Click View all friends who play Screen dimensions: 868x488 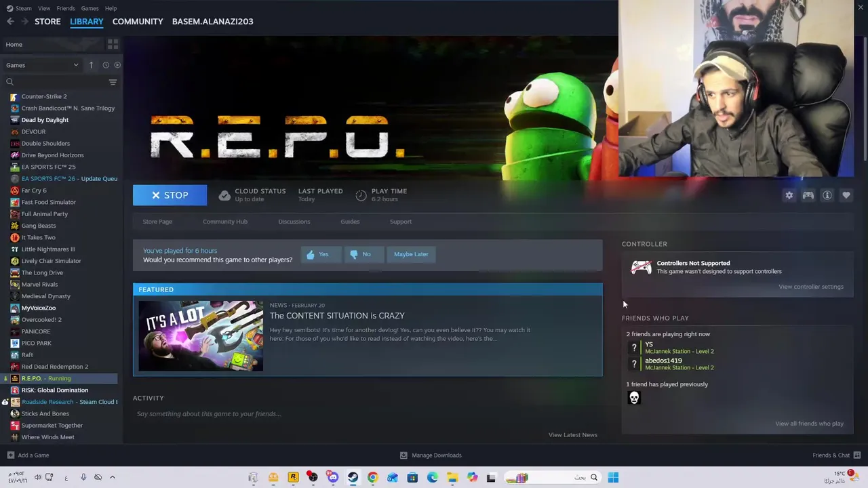[810, 424]
